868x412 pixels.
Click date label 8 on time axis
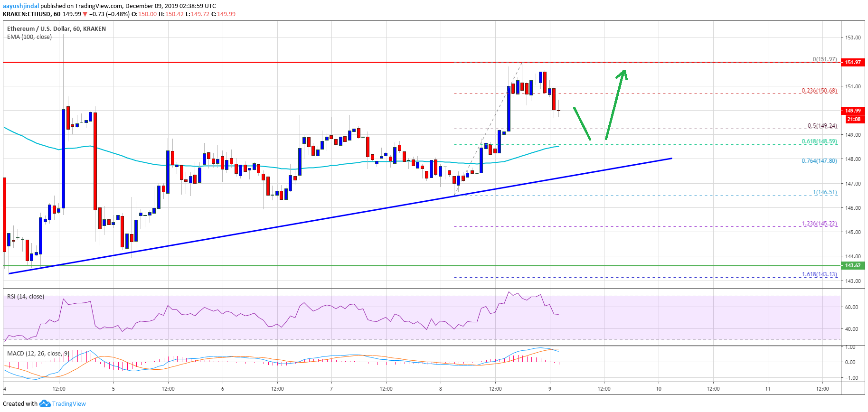(x=441, y=389)
